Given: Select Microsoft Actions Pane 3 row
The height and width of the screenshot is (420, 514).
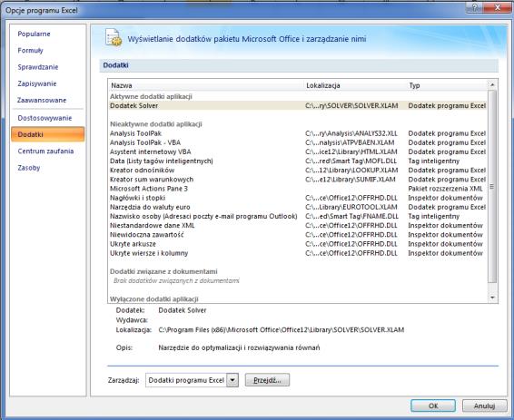Looking at the screenshot, I should [298, 189].
